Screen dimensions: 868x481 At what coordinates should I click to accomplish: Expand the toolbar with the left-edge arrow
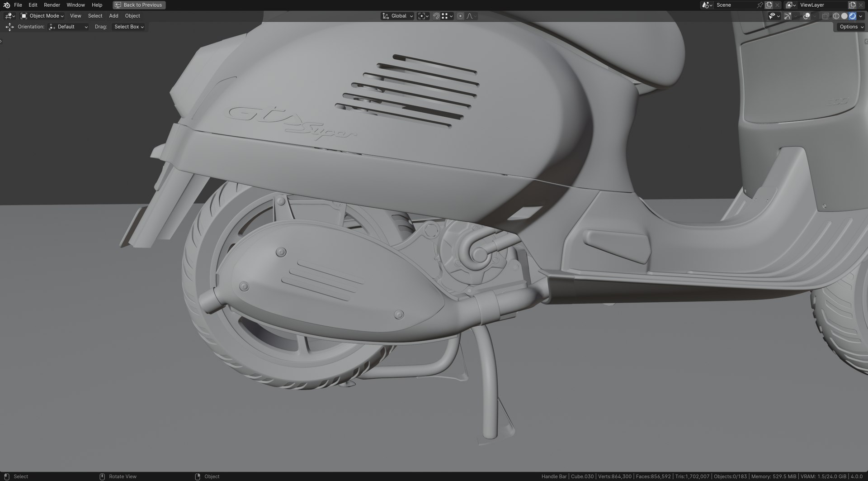click(x=1, y=41)
